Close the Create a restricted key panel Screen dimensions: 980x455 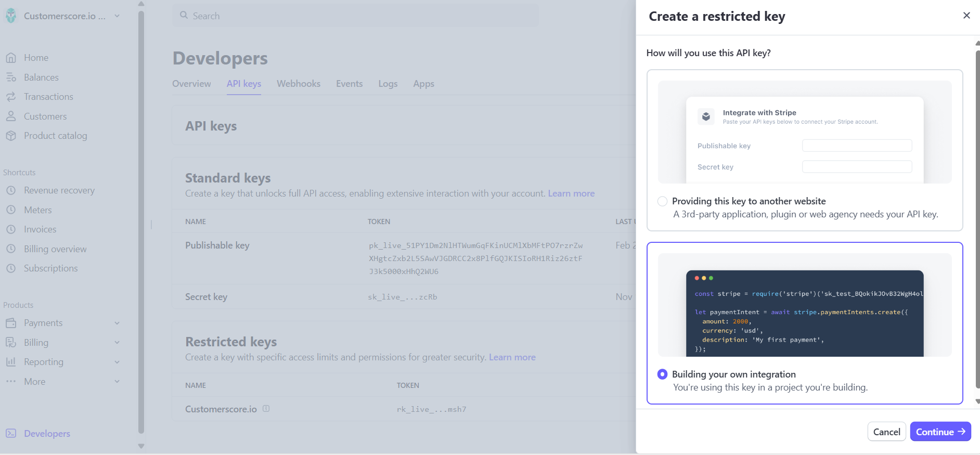coord(966,16)
